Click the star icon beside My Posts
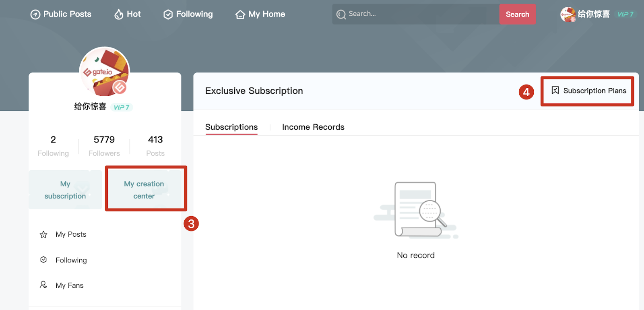The width and height of the screenshot is (644, 310). (x=43, y=234)
